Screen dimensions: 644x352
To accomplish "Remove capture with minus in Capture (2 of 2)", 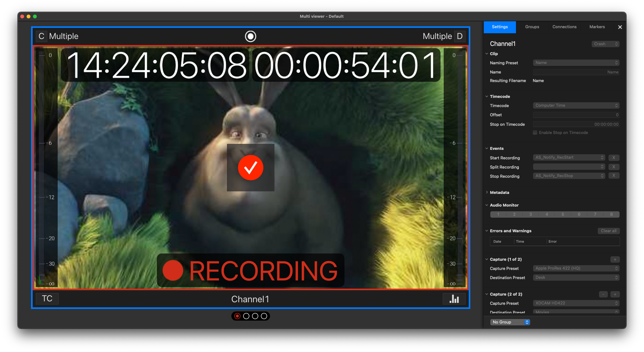I will 603,294.
